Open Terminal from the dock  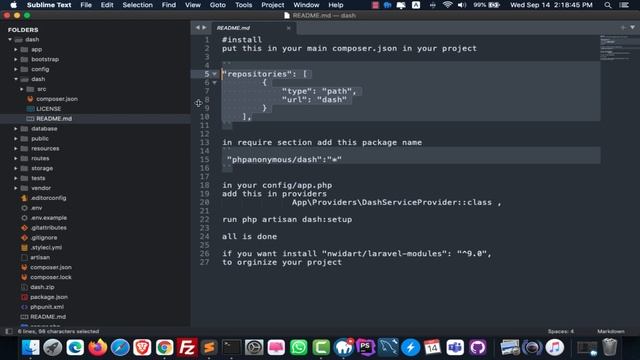(231, 348)
